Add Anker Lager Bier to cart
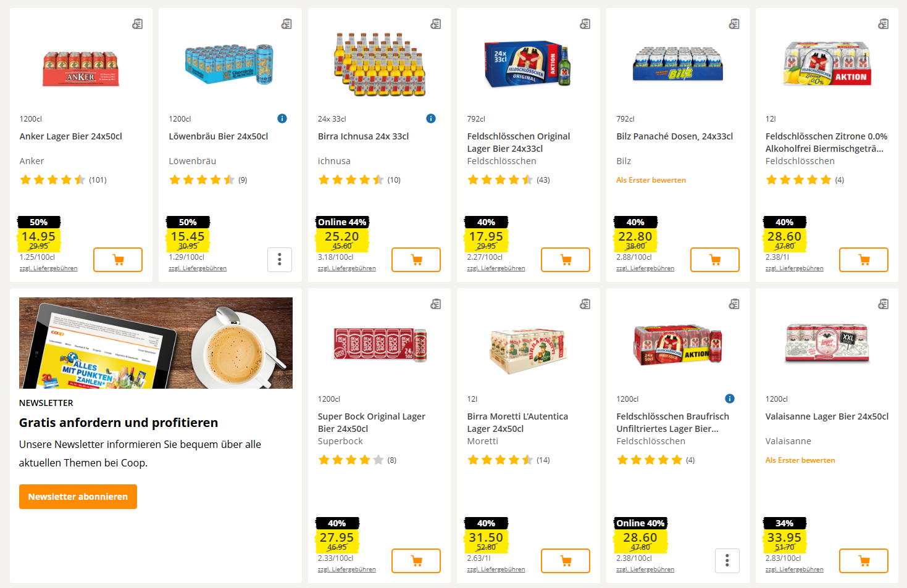Screen dimensions: 907x588 117,260
